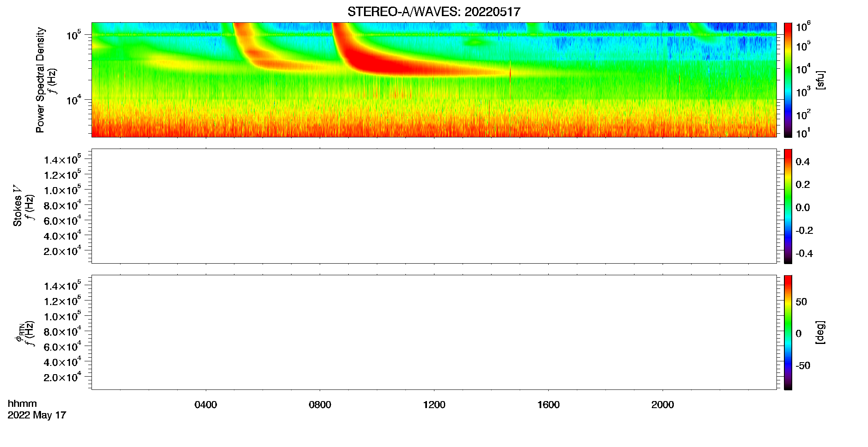Click the power spectral density color bar
This screenshot has width=868, height=447.
click(788, 80)
